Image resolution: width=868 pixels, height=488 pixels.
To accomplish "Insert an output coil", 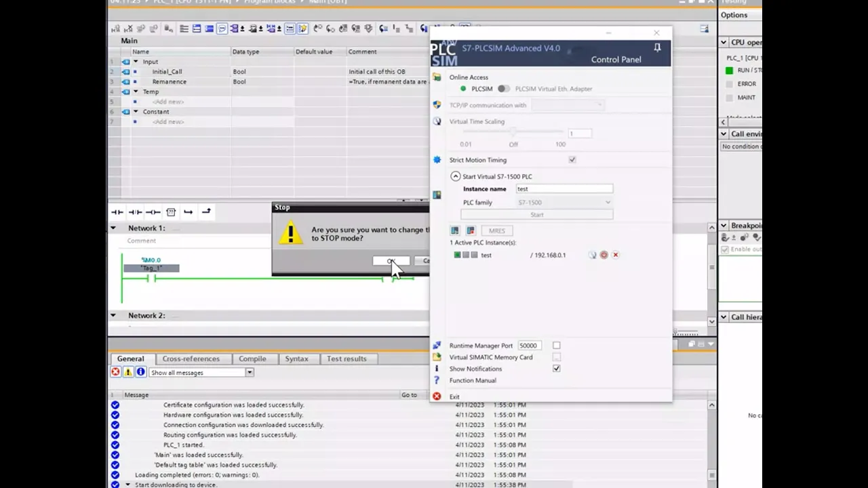I will click(153, 212).
